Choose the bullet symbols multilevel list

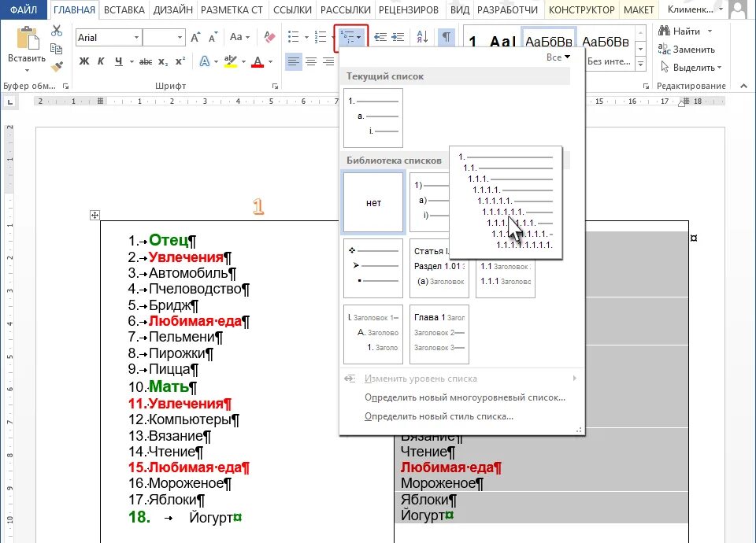pyautogui.click(x=373, y=268)
